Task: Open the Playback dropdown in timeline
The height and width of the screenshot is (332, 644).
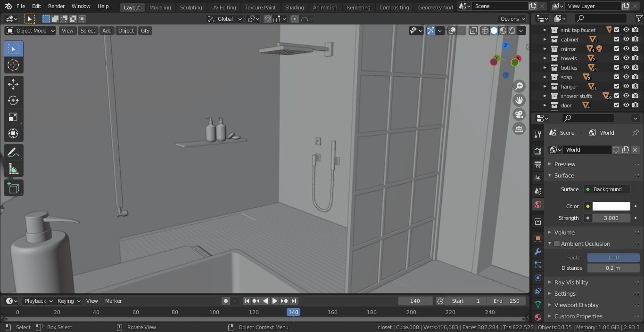Action: coord(38,301)
